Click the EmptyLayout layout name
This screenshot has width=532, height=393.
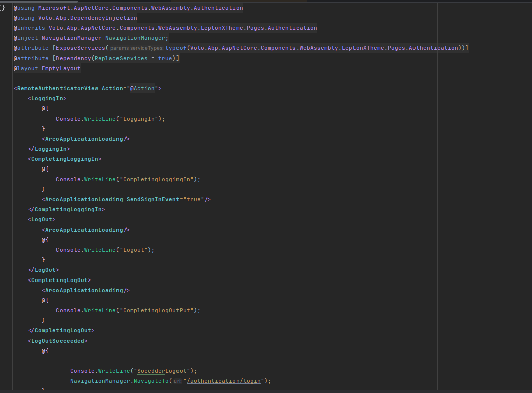pyautogui.click(x=61, y=68)
